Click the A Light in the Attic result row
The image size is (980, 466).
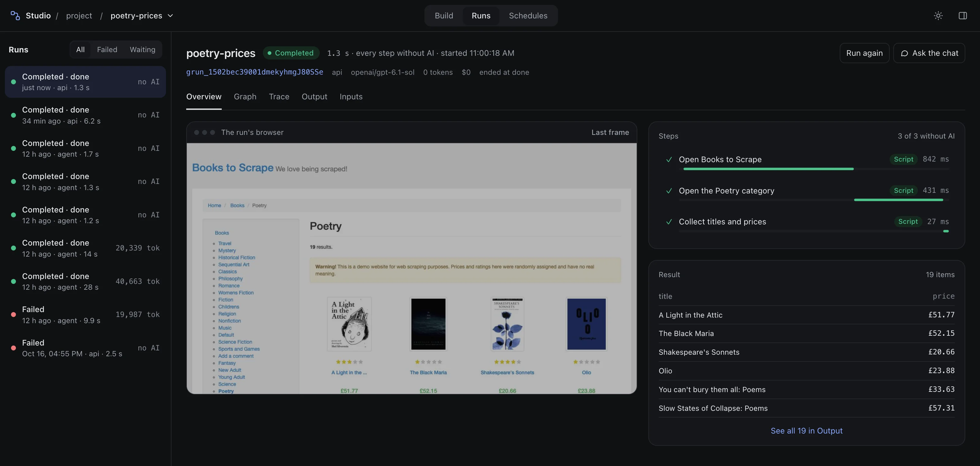tap(806, 315)
